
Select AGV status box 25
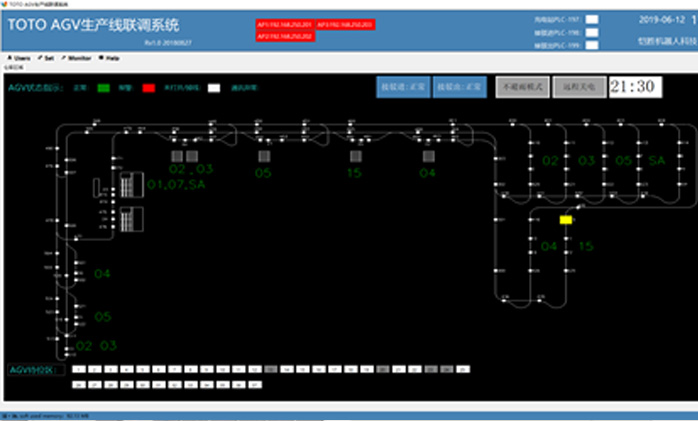point(463,369)
